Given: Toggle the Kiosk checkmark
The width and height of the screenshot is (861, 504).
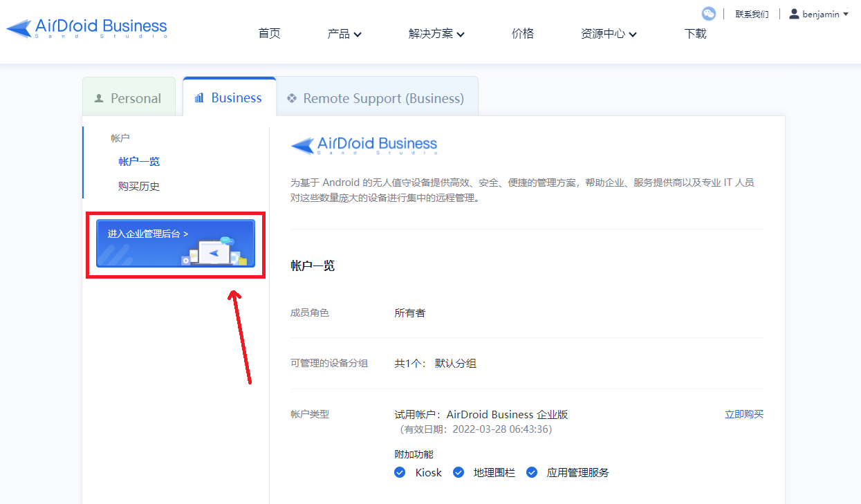Looking at the screenshot, I should click(400, 472).
